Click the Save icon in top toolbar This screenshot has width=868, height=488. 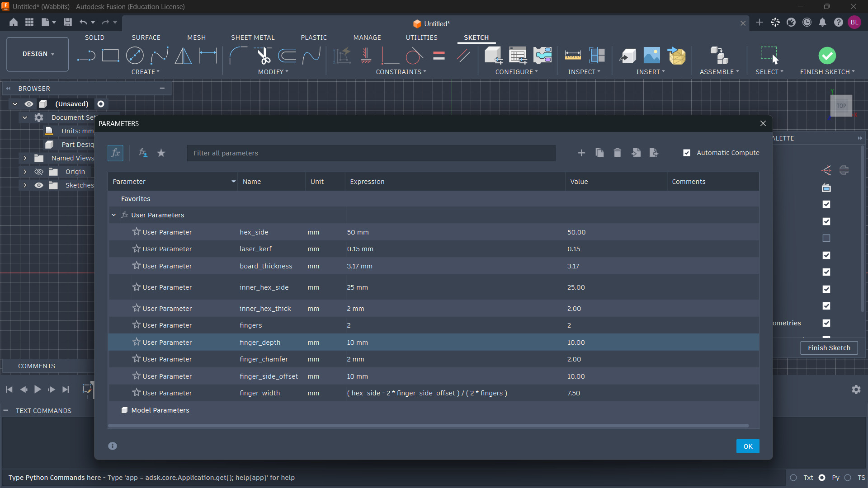tap(68, 22)
